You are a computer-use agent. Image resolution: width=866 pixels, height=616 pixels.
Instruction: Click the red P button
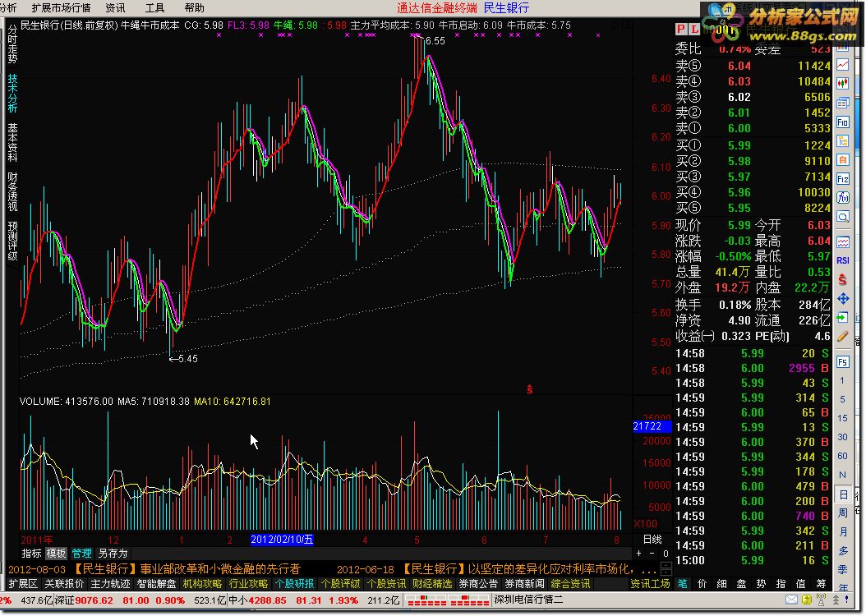pos(681,30)
